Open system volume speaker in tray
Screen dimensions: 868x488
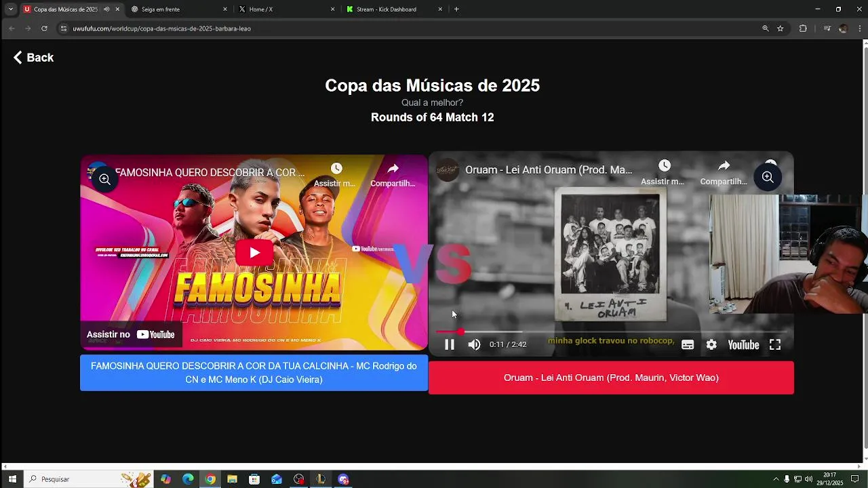click(x=808, y=479)
